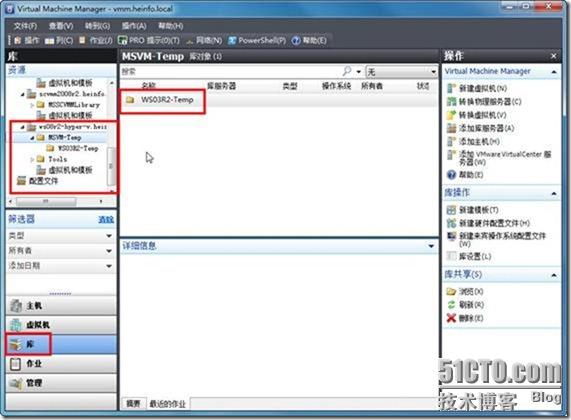Collapse the 库操作 actions group

tap(554, 193)
